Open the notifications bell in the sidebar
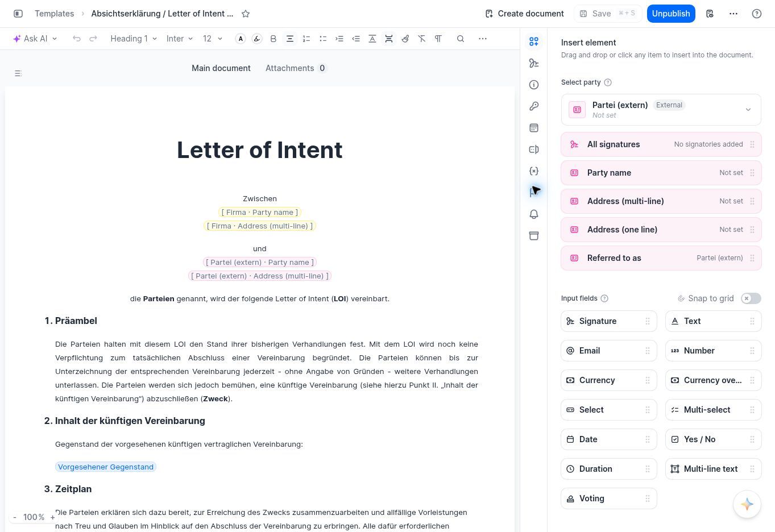This screenshot has height=532, width=775. click(x=533, y=214)
